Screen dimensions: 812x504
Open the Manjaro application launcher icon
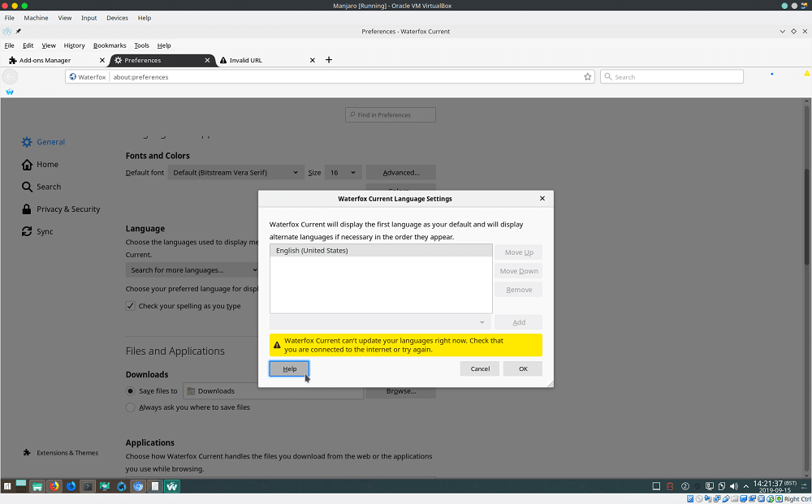coord(7,486)
